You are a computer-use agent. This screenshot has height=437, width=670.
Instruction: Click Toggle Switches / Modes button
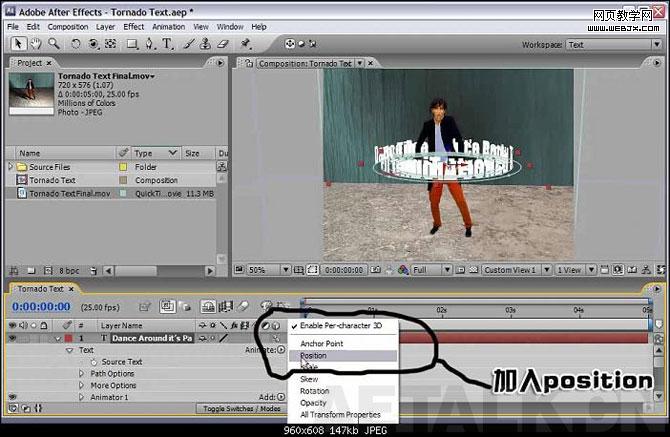tap(241, 408)
